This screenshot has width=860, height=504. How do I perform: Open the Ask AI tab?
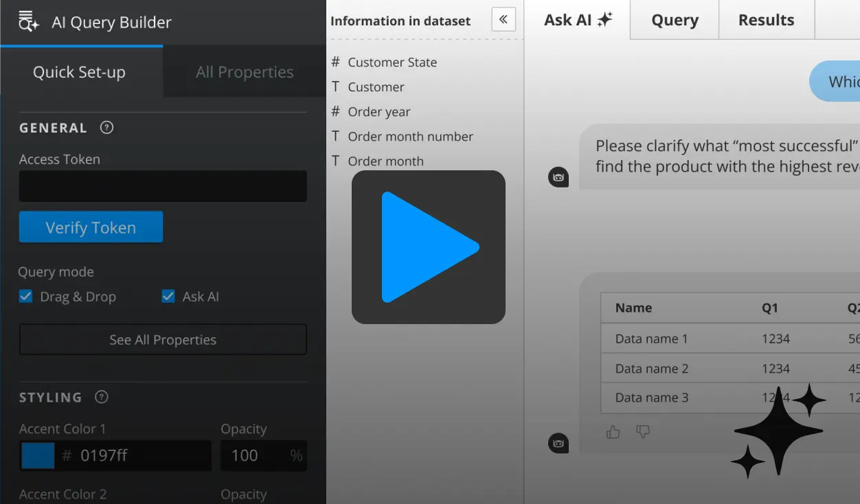point(577,20)
